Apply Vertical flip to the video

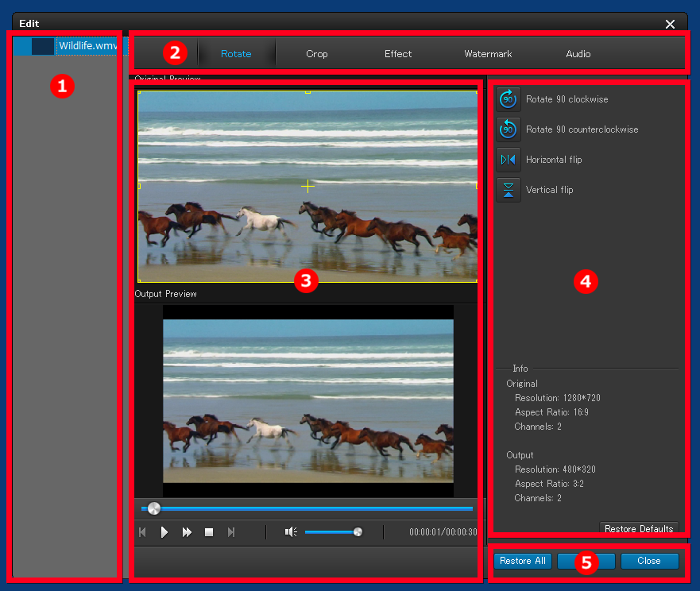(509, 190)
